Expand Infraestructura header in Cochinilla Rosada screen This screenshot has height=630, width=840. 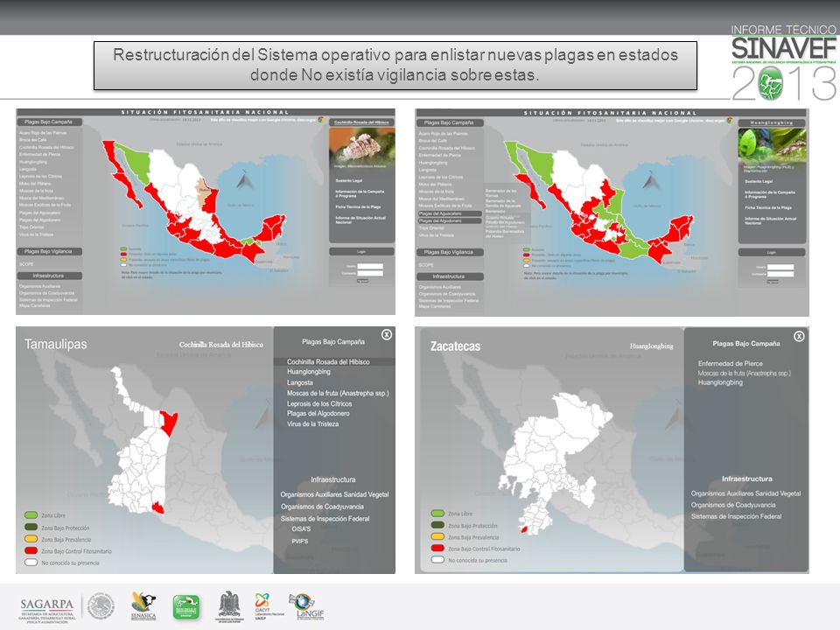pos(49,276)
